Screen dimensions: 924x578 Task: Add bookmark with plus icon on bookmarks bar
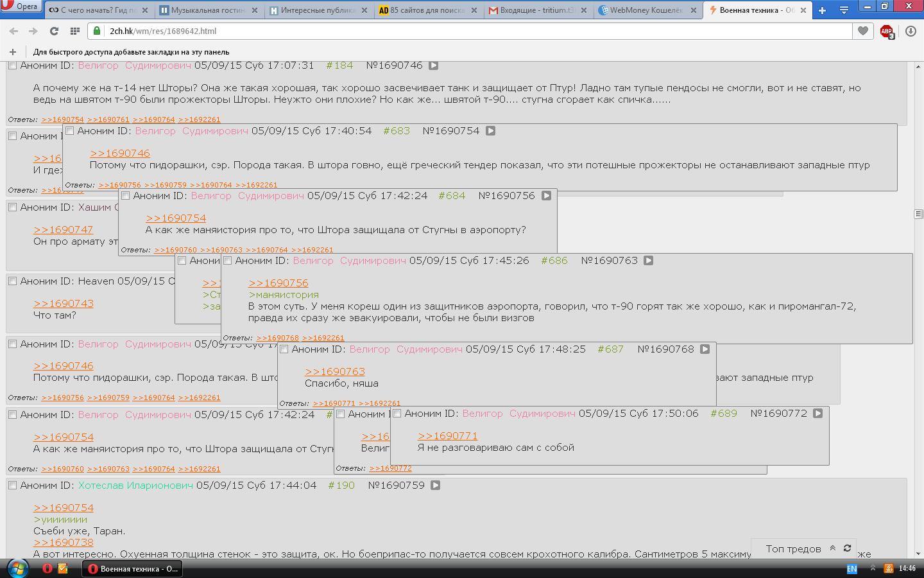13,52
